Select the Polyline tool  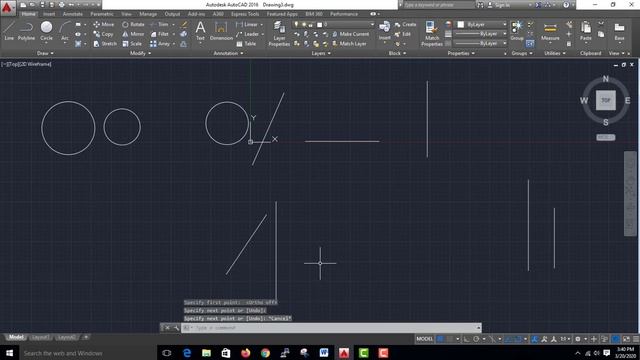(26, 31)
